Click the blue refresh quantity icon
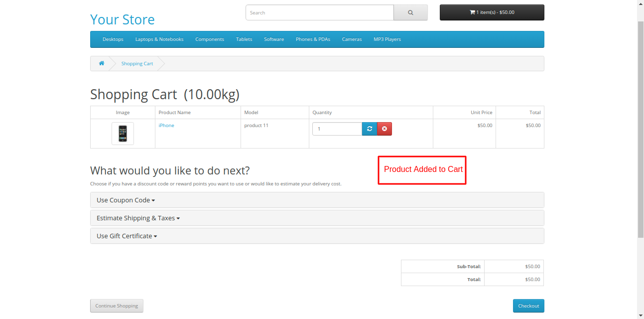The height and width of the screenshot is (319, 644). point(370,129)
